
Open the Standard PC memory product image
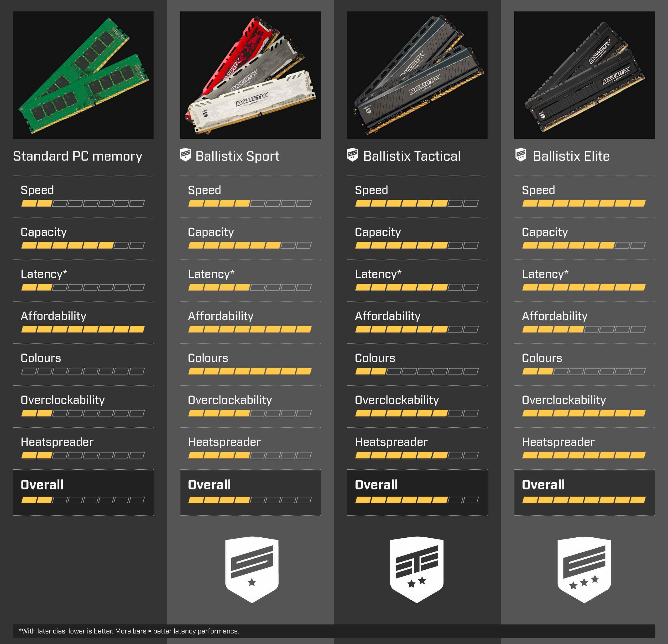(83, 75)
